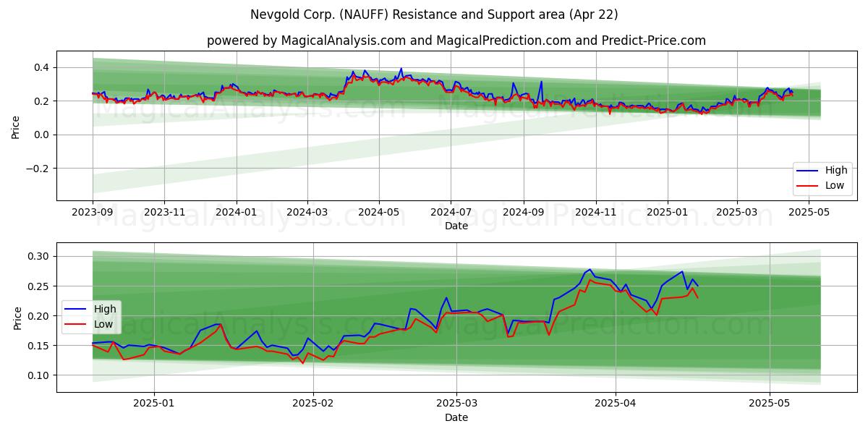The image size is (868, 434).
Task: Click the top chart x-axis label '2024-09'
Action: tap(524, 213)
